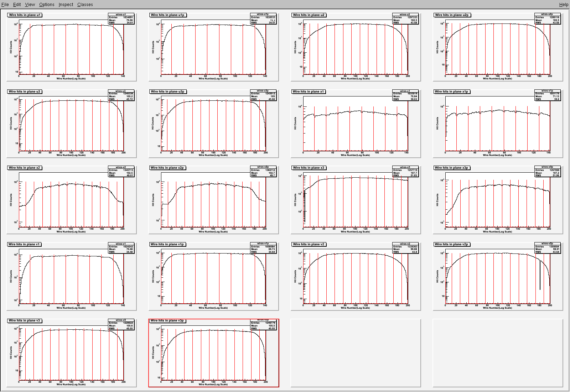Click the wires-u3p statistics box

(263, 95)
